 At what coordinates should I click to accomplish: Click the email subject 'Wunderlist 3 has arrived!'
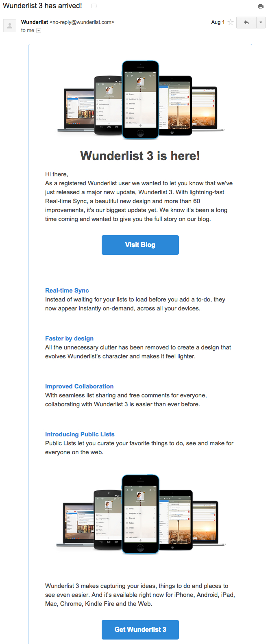[43, 6]
